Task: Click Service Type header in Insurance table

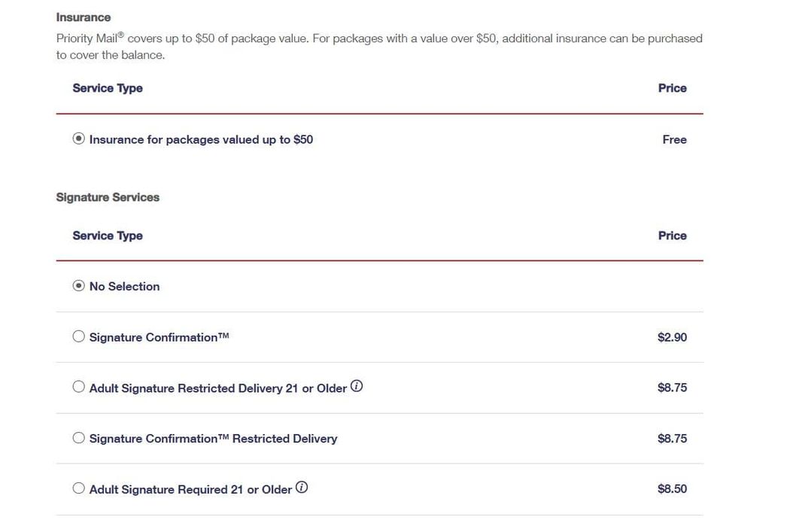Action: [x=108, y=88]
